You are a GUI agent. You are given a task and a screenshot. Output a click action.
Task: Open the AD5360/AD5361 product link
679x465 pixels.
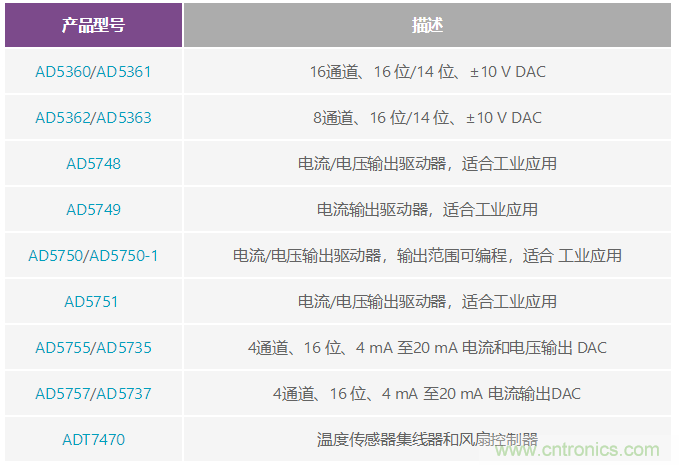[x=93, y=72]
